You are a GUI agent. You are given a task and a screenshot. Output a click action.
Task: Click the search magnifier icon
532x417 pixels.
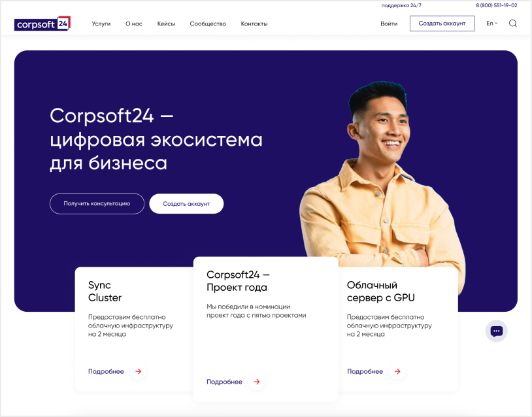click(512, 24)
